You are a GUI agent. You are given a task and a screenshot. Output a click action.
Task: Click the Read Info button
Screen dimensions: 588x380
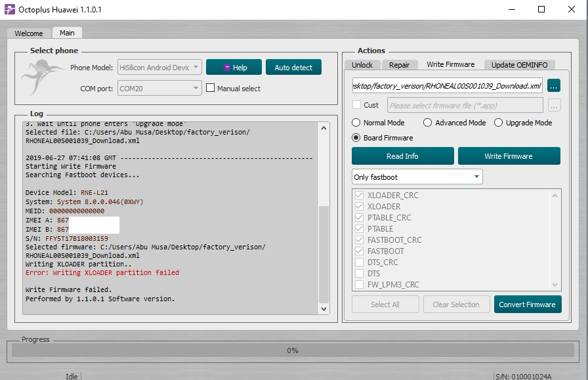(x=402, y=156)
